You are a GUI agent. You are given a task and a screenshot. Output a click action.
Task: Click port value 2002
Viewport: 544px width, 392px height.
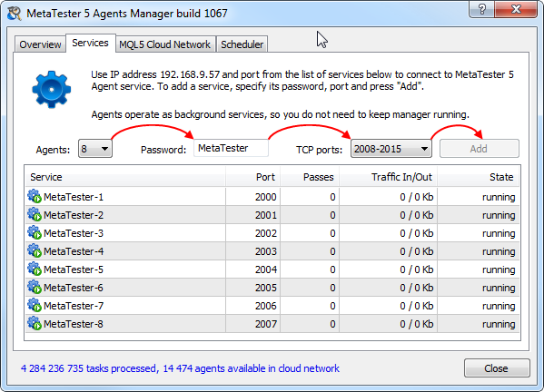(266, 233)
